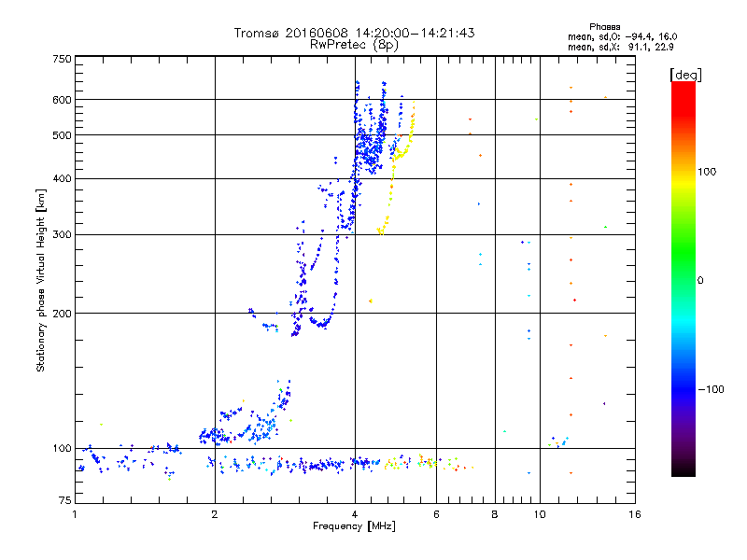Click the x-axis tick label "4"
This screenshot has width=747, height=560.
[x=355, y=514]
